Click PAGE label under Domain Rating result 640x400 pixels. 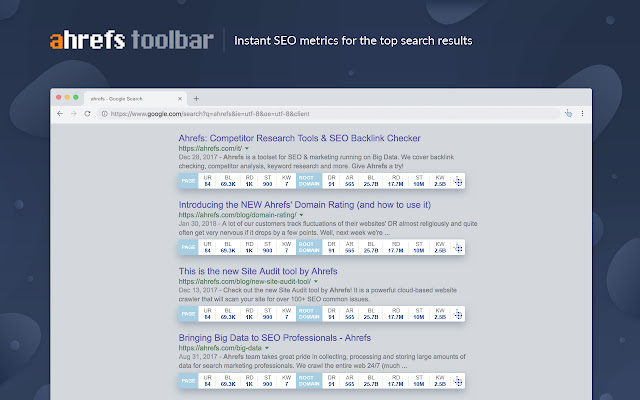[x=188, y=247]
